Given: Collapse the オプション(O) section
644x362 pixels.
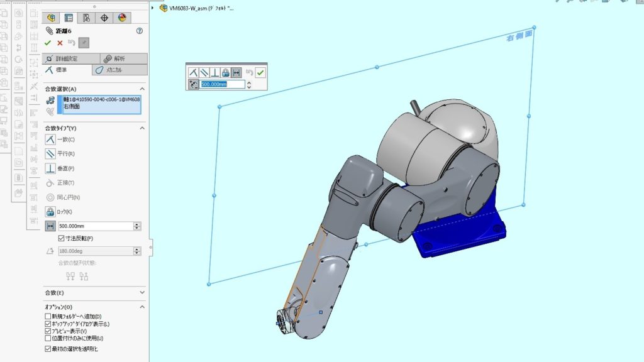Looking at the screenshot, I should click(x=142, y=307).
